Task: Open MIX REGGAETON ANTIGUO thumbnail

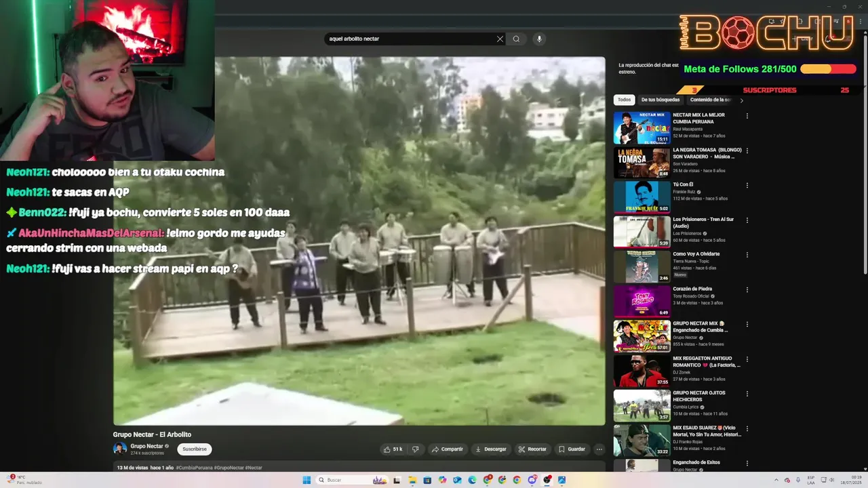Action: click(x=642, y=371)
